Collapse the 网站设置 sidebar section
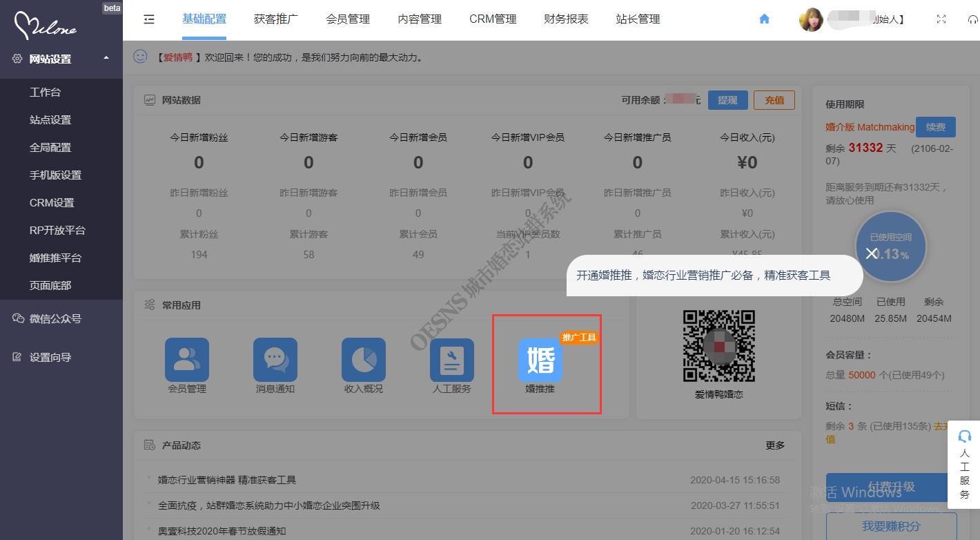The image size is (980, 540). click(x=61, y=59)
